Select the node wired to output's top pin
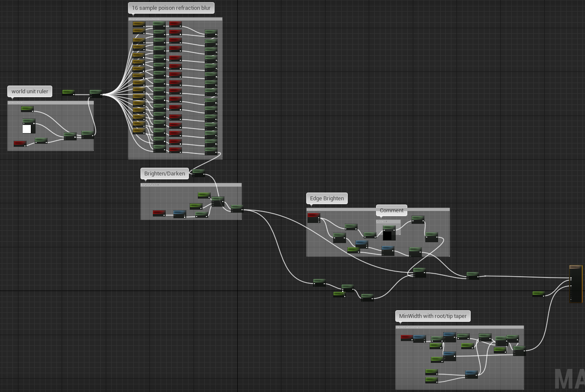585x392 pixels. 472,276
